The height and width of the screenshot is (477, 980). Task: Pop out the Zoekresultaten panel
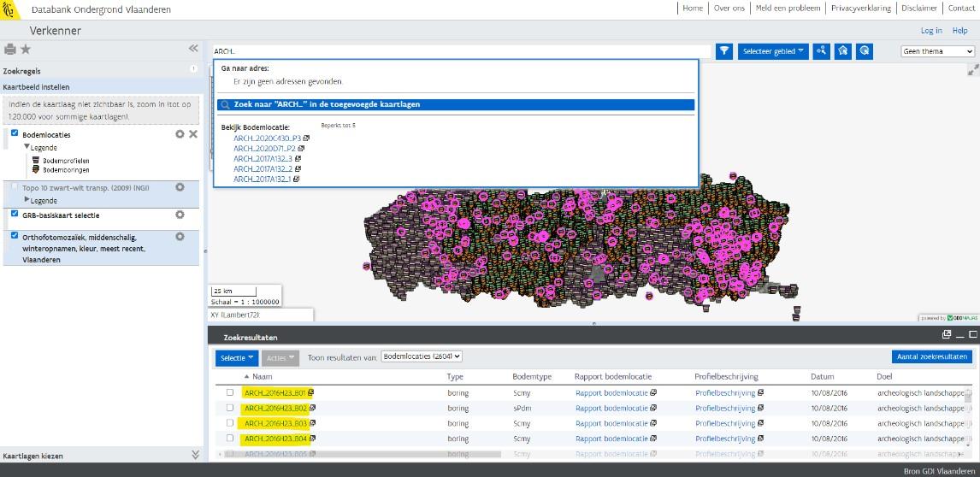coord(947,335)
